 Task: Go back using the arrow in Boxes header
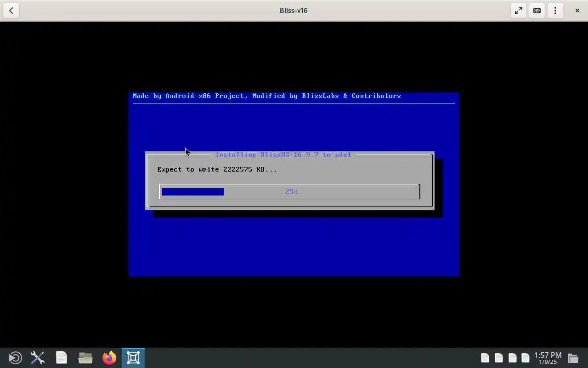pos(11,11)
